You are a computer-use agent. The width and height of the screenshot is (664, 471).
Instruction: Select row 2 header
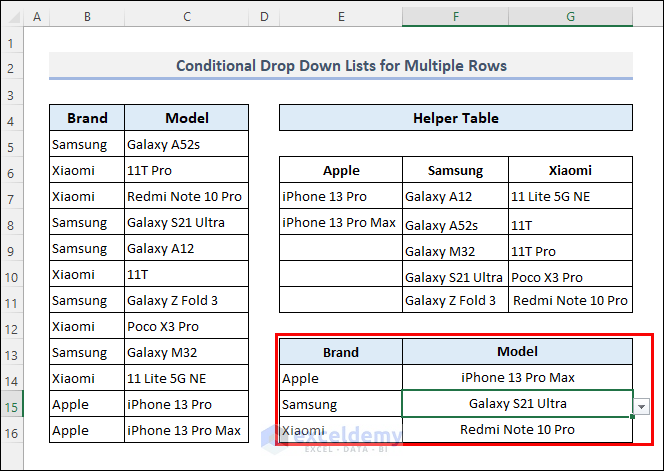[x=11, y=68]
